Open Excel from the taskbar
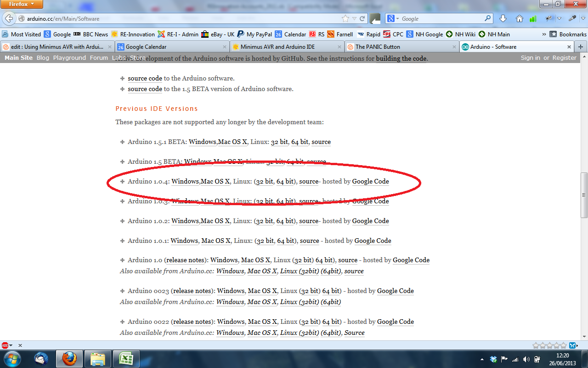588x368 pixels. [126, 359]
